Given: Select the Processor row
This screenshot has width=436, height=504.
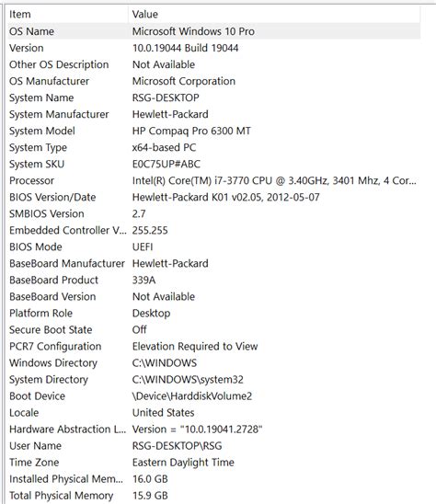Looking at the screenshot, I should (213, 180).
